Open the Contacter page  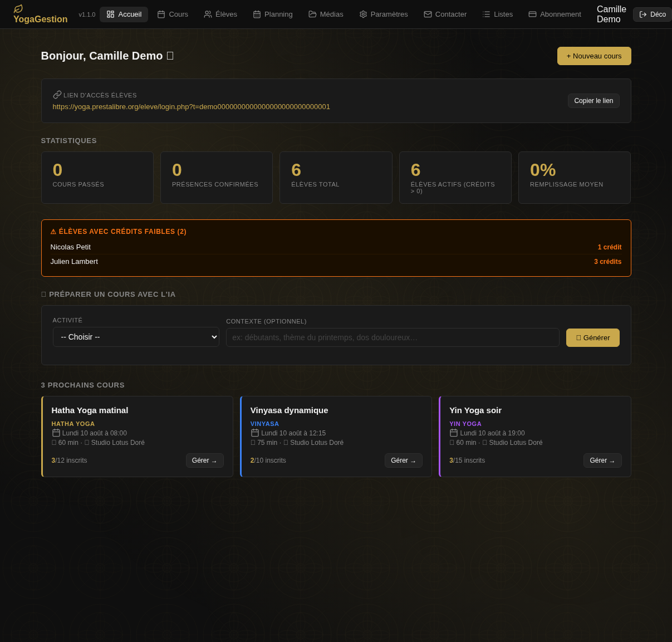click(x=445, y=14)
